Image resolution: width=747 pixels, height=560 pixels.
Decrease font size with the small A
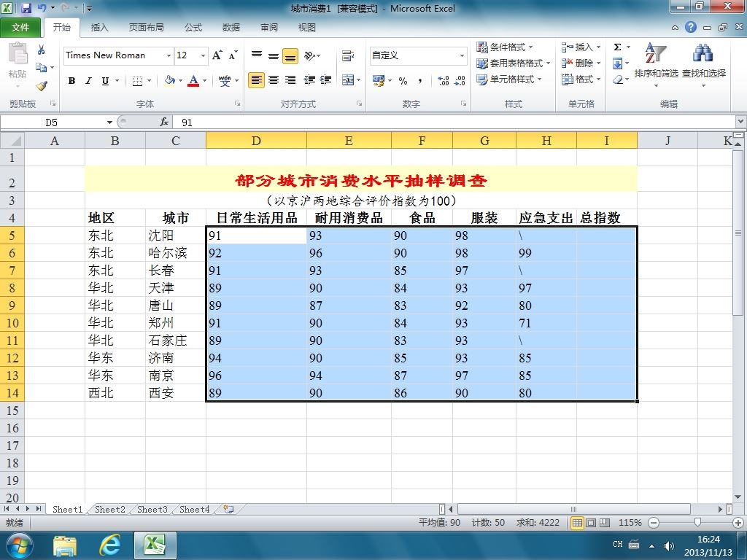[233, 55]
